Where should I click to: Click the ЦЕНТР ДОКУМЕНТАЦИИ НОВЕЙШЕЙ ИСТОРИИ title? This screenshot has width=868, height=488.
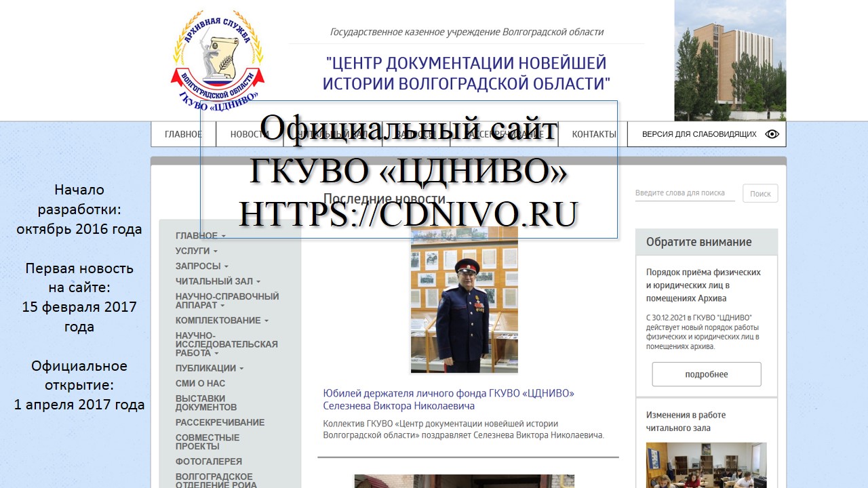pos(467,73)
